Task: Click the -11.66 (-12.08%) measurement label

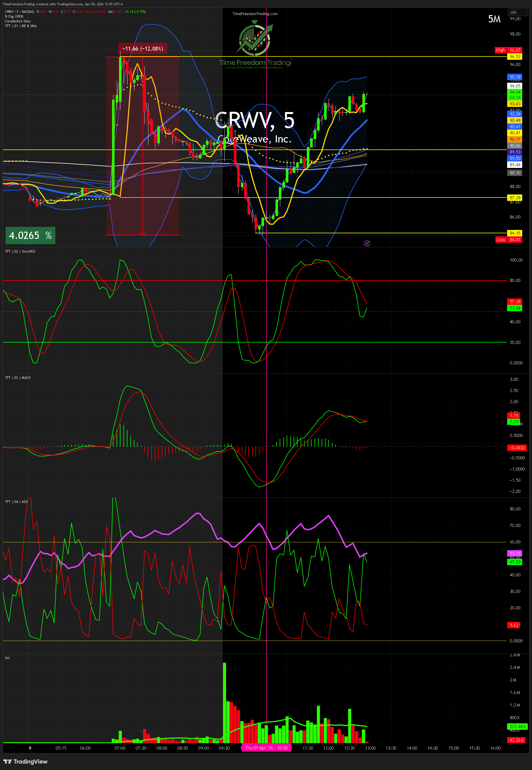Action: pos(143,49)
